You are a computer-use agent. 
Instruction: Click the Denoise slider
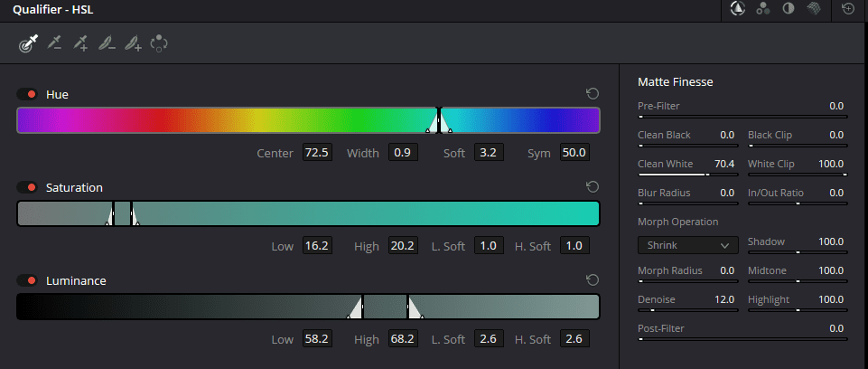point(688,310)
